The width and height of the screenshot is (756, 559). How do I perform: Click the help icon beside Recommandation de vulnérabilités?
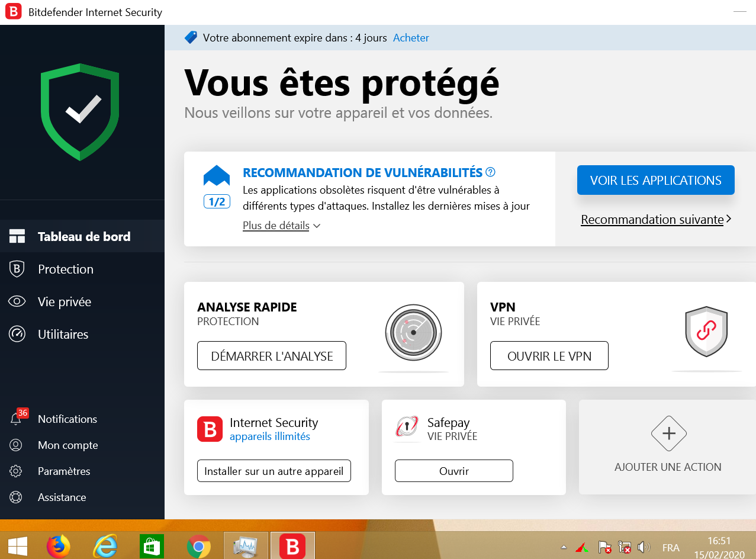point(490,172)
